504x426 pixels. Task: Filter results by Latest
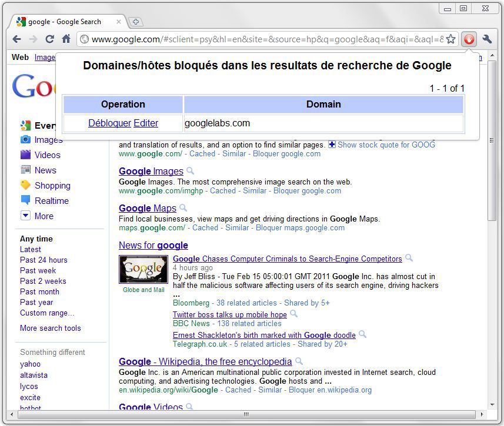pos(31,249)
